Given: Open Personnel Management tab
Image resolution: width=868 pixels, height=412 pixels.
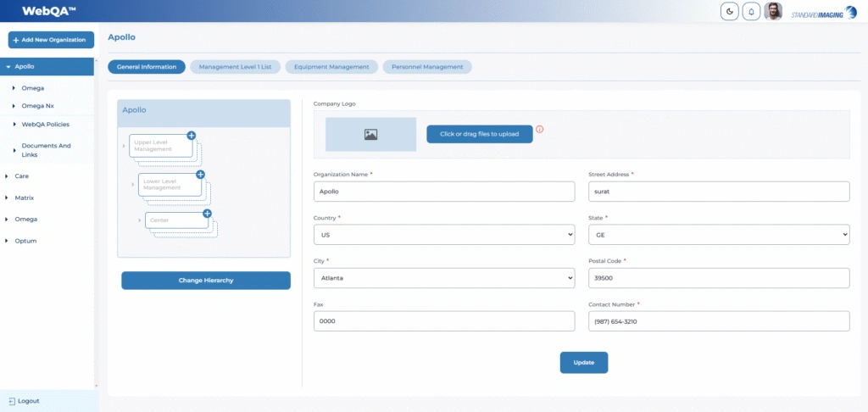Looking at the screenshot, I should pyautogui.click(x=427, y=67).
